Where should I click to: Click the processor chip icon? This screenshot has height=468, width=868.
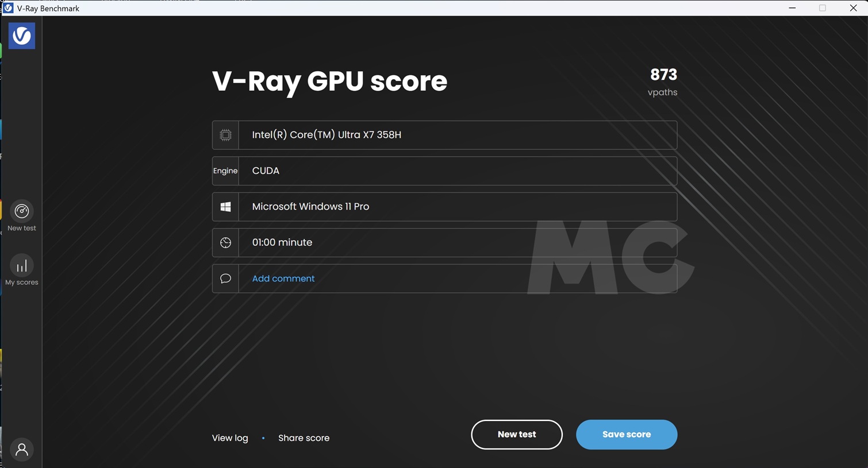coord(225,135)
